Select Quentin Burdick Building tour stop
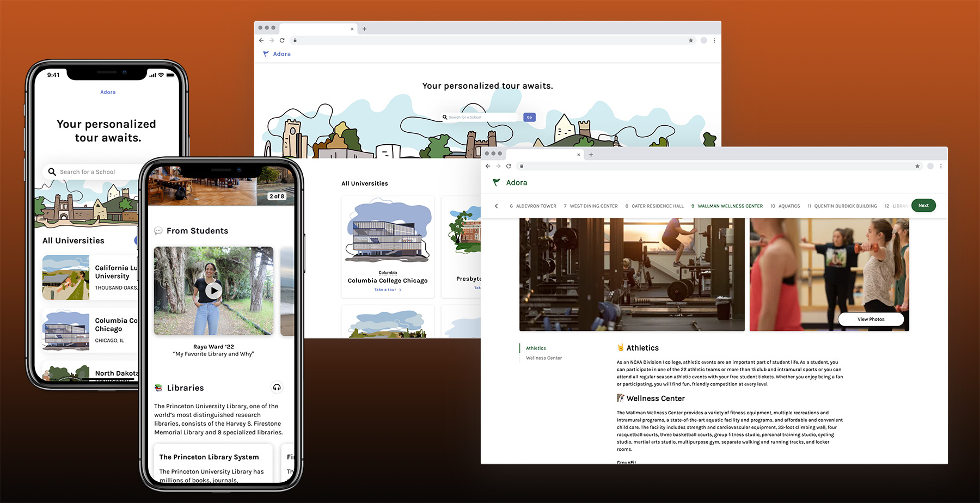Screen dimensions: 980x503 [842, 206]
